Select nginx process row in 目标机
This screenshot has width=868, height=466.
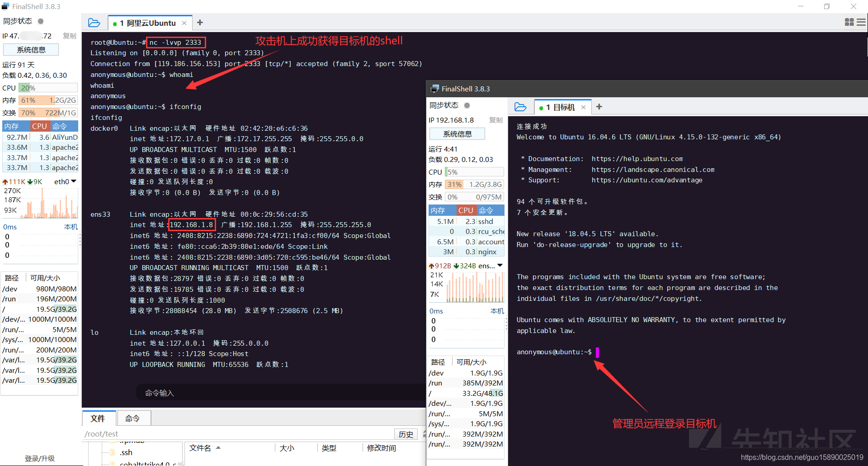pos(467,252)
